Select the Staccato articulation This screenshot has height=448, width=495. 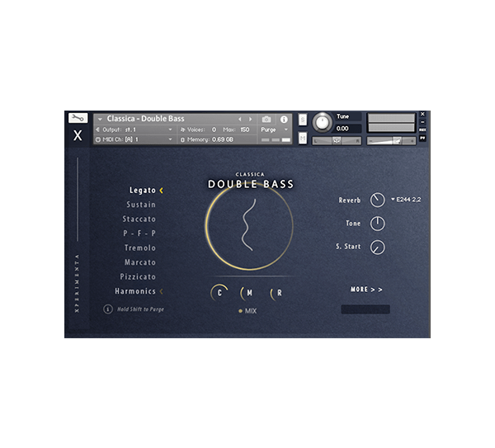point(139,219)
